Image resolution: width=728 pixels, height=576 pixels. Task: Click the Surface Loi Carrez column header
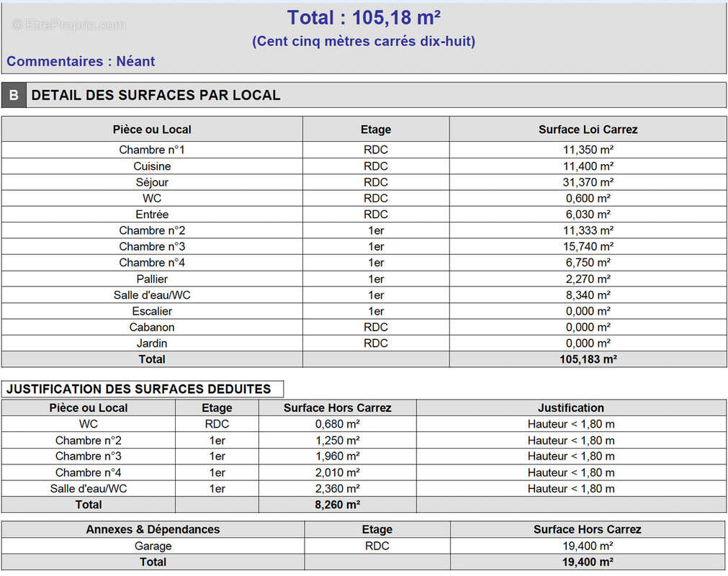[588, 130]
